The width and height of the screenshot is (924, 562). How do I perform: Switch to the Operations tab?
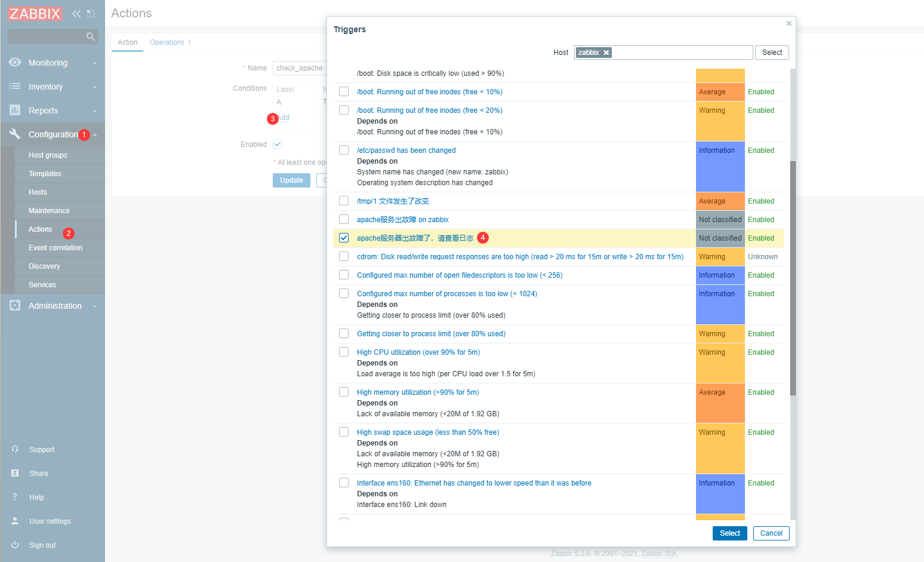pos(170,42)
